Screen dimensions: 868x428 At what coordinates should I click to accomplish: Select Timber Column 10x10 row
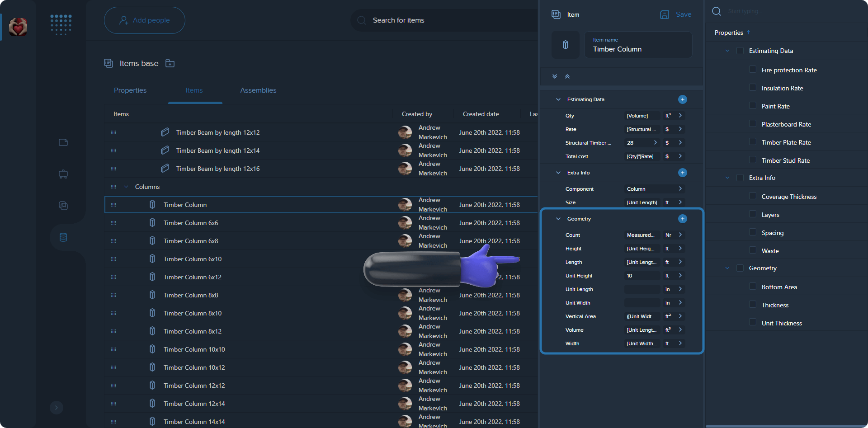click(321, 349)
